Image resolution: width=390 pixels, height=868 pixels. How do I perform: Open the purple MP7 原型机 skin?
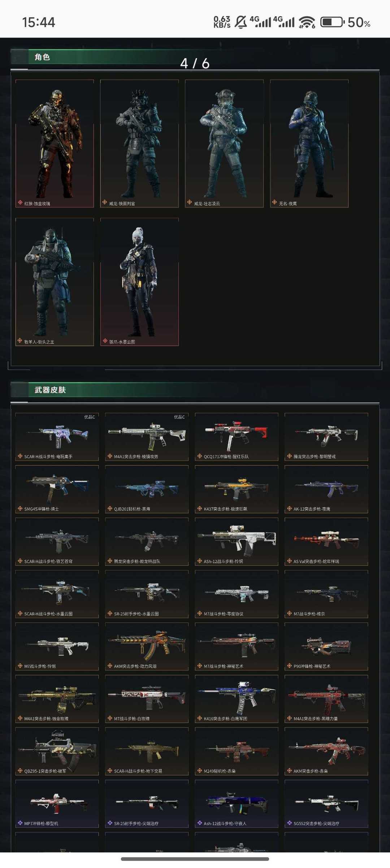pyautogui.click(x=57, y=803)
